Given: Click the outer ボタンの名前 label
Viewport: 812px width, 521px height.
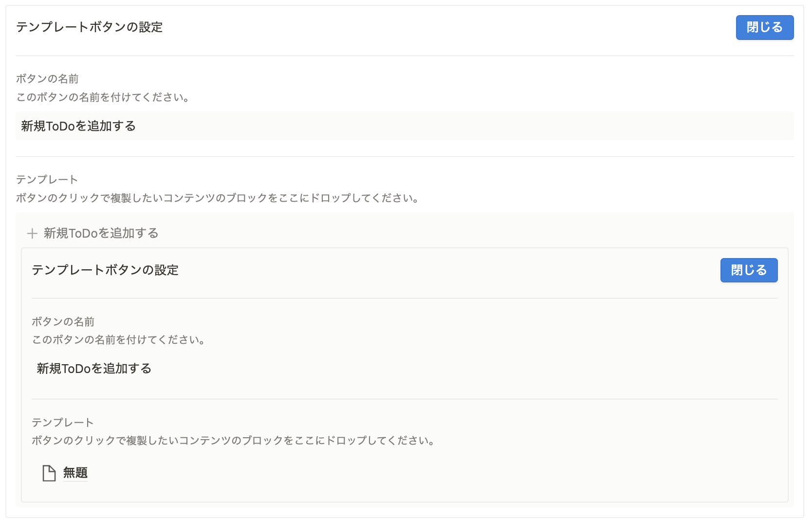Looking at the screenshot, I should pyautogui.click(x=47, y=79).
